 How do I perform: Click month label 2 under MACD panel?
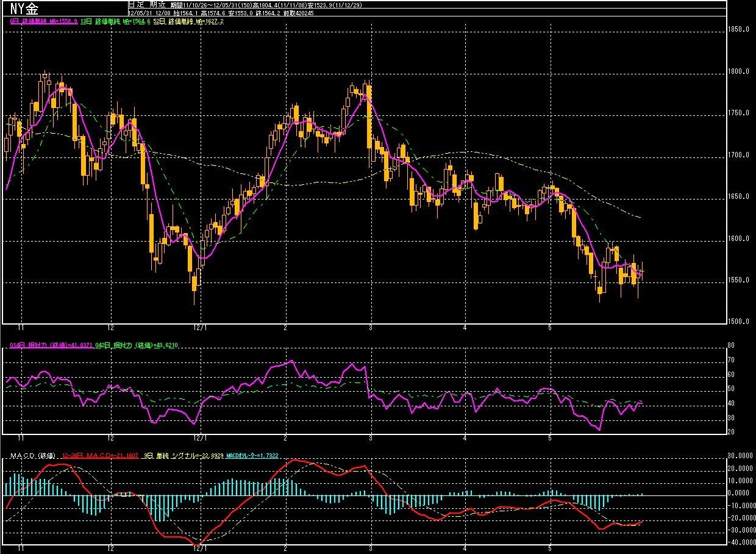pyautogui.click(x=285, y=548)
